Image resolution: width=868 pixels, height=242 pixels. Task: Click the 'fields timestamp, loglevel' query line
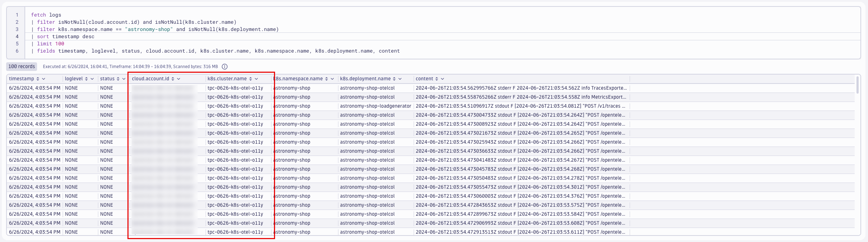[x=215, y=51]
